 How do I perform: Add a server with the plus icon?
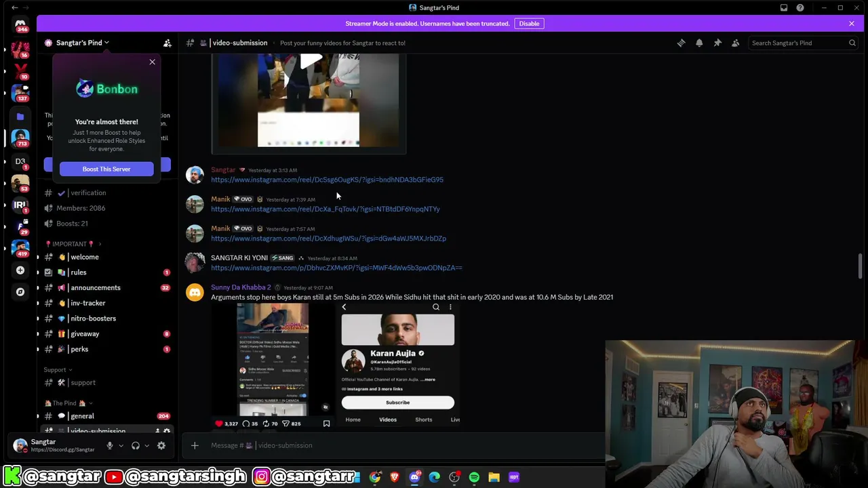click(x=20, y=270)
